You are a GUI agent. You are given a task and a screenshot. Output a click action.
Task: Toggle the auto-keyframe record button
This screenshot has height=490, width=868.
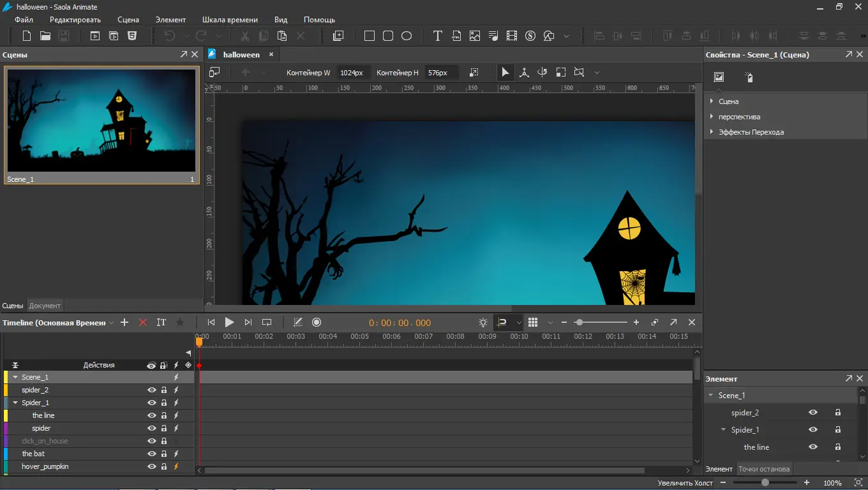317,323
